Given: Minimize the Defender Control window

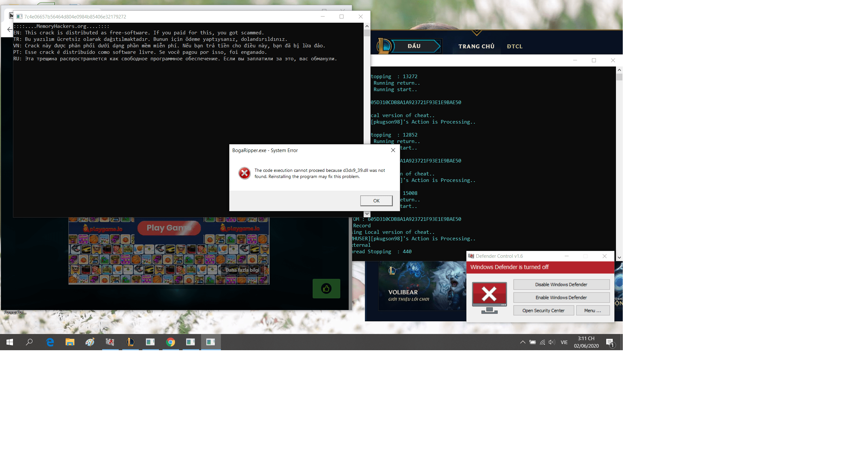Looking at the screenshot, I should pos(566,256).
